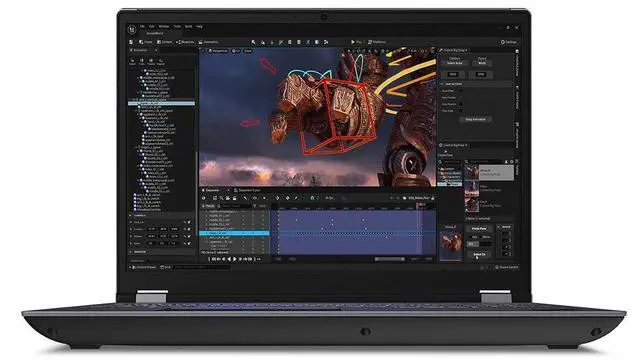Click the Sequencer track search field
The width and height of the screenshot is (640, 364).
235,206
